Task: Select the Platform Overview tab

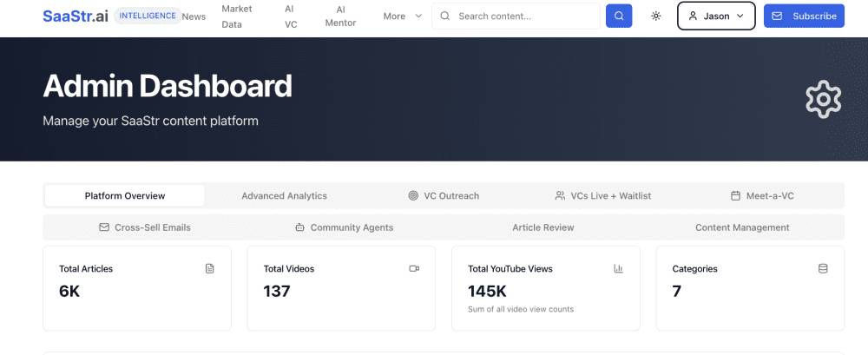Action: pos(124,195)
